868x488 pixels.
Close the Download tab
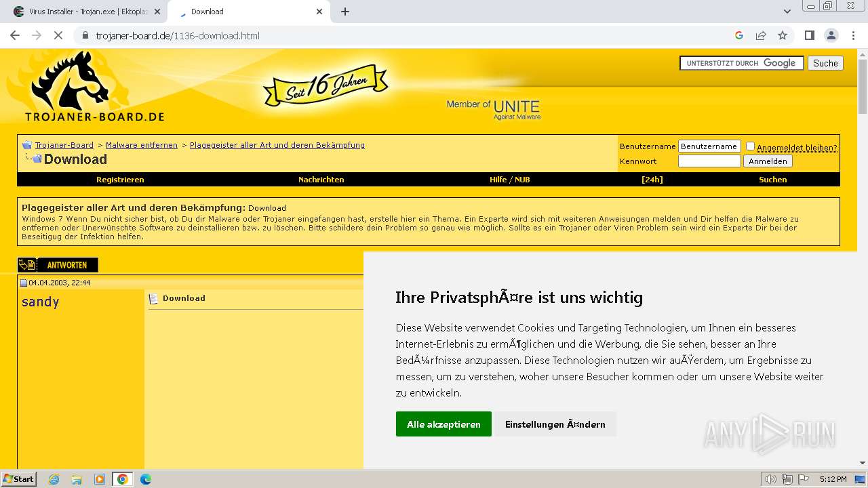coord(320,12)
